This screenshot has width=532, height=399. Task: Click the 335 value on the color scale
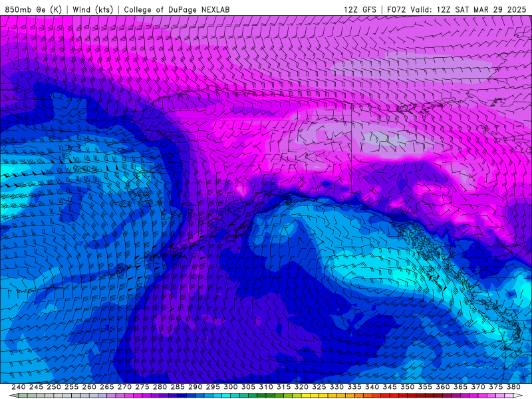[354, 387]
